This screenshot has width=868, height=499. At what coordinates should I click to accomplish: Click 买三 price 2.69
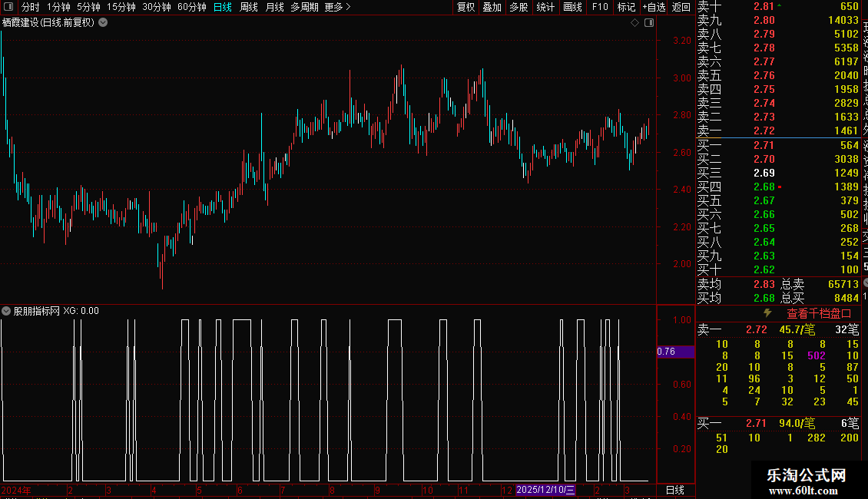764,173
